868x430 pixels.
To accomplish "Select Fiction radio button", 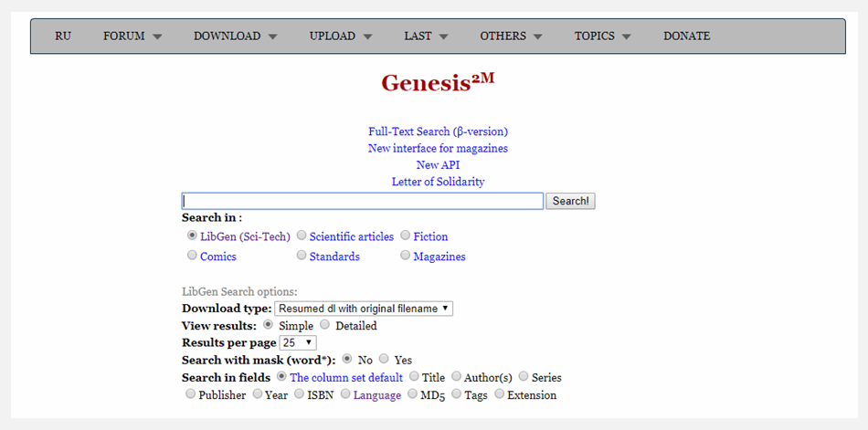I will 405,236.
